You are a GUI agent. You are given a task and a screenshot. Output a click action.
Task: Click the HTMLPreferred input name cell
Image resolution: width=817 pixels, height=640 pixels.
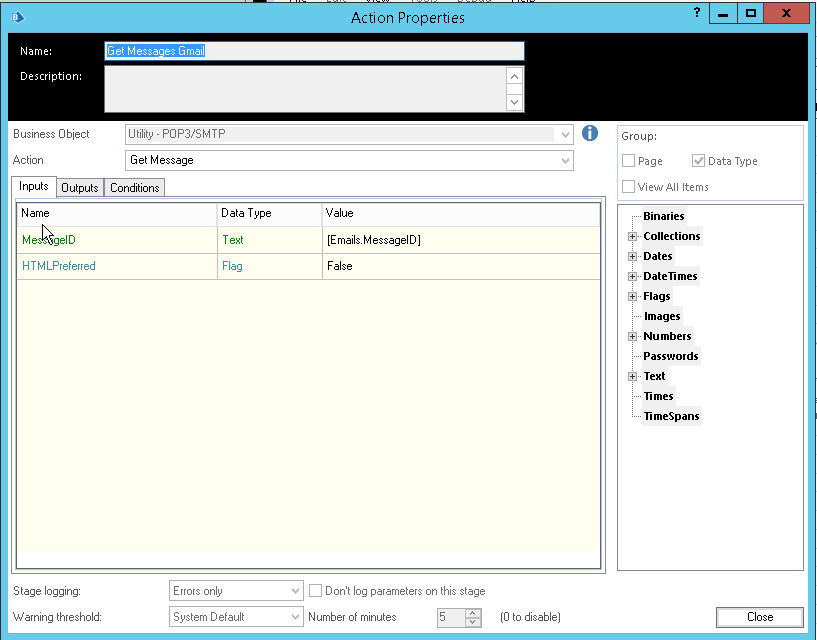pos(117,266)
